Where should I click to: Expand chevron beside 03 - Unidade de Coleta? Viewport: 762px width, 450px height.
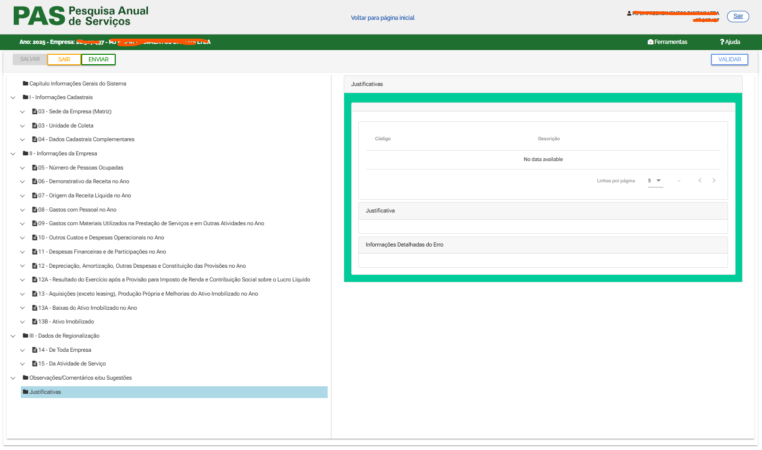[22, 126]
